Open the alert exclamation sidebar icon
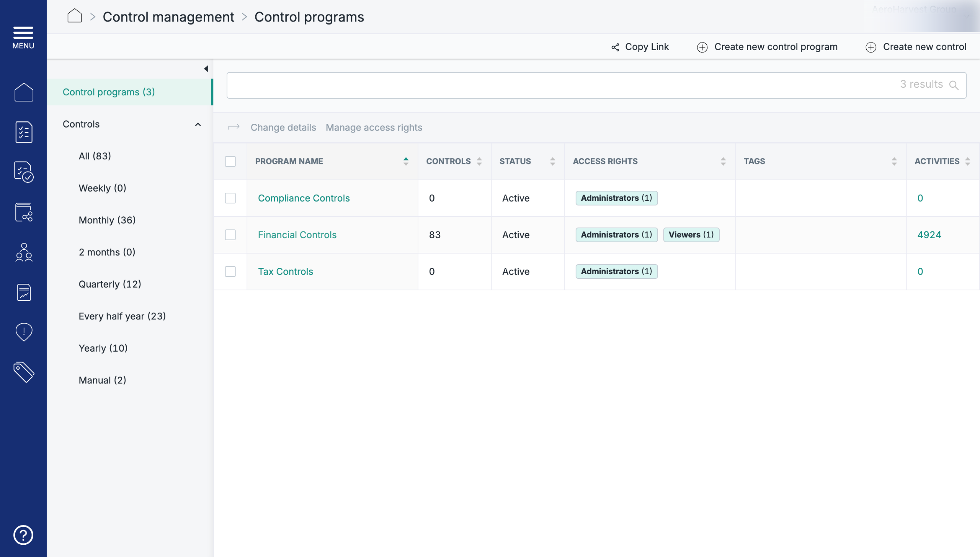This screenshot has width=980, height=557. click(x=24, y=332)
